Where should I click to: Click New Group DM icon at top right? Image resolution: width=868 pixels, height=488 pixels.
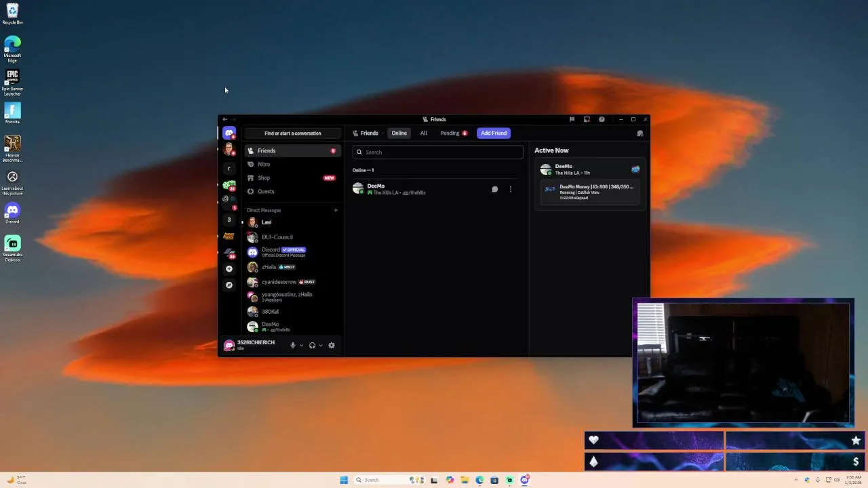click(640, 134)
